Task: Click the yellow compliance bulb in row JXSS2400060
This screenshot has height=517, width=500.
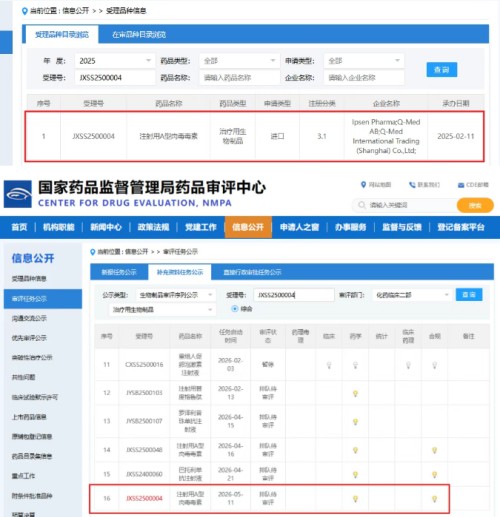Action: pos(434,474)
